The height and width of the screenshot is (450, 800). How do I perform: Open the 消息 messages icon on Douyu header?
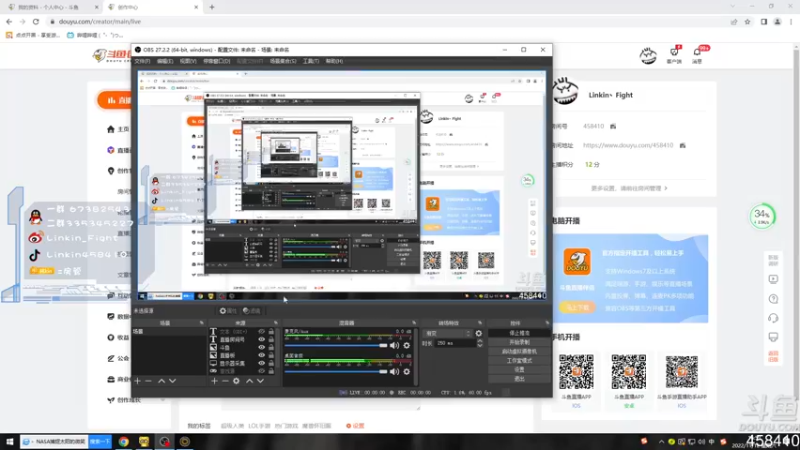pyautogui.click(x=697, y=55)
